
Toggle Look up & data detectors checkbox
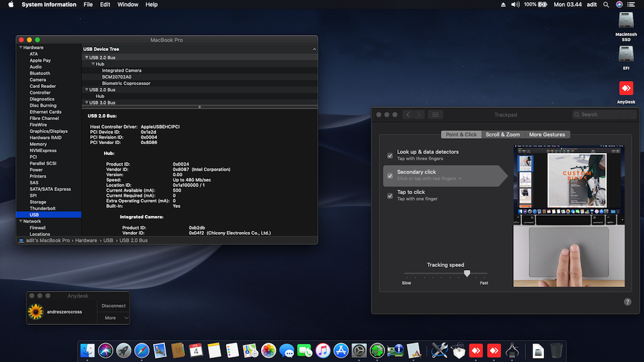(x=390, y=156)
